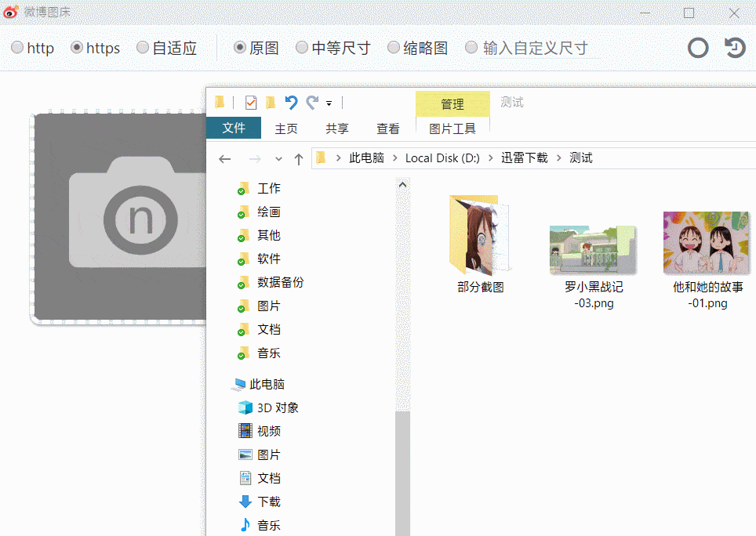Click the undo arrow in Explorer toolbar

pos(291,103)
